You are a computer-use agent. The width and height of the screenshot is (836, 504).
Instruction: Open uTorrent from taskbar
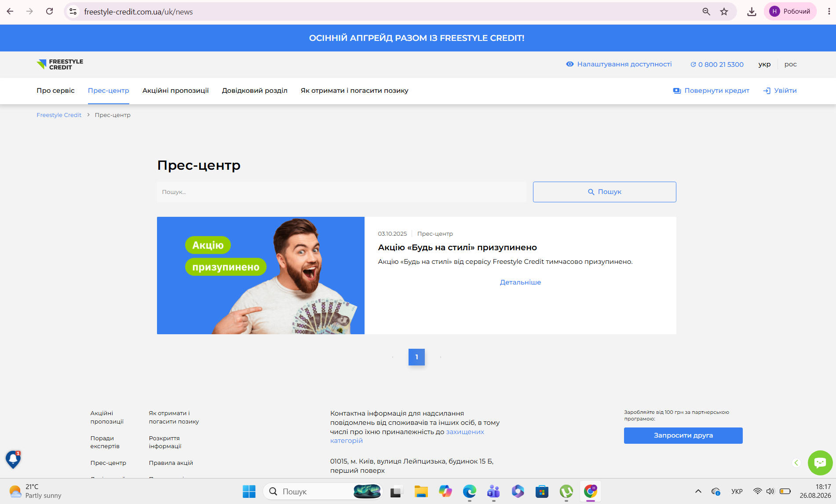[566, 492]
